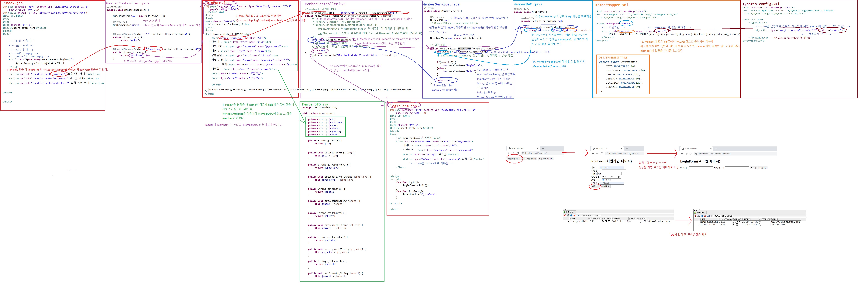Image resolution: width=868 pixels, height=291 pixels.
Task: Submit JoinForm with the 회원가입 button
Action: 596,186
